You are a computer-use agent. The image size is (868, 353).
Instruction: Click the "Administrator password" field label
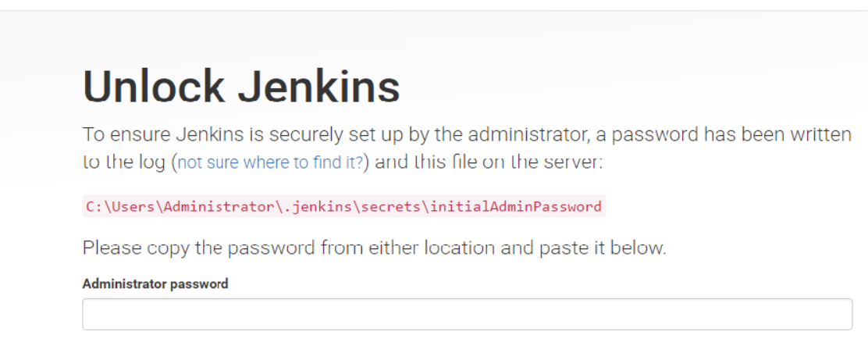[x=155, y=284]
